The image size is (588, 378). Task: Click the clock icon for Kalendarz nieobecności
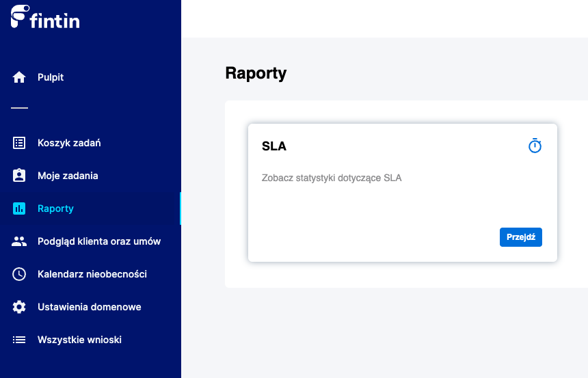[19, 274]
